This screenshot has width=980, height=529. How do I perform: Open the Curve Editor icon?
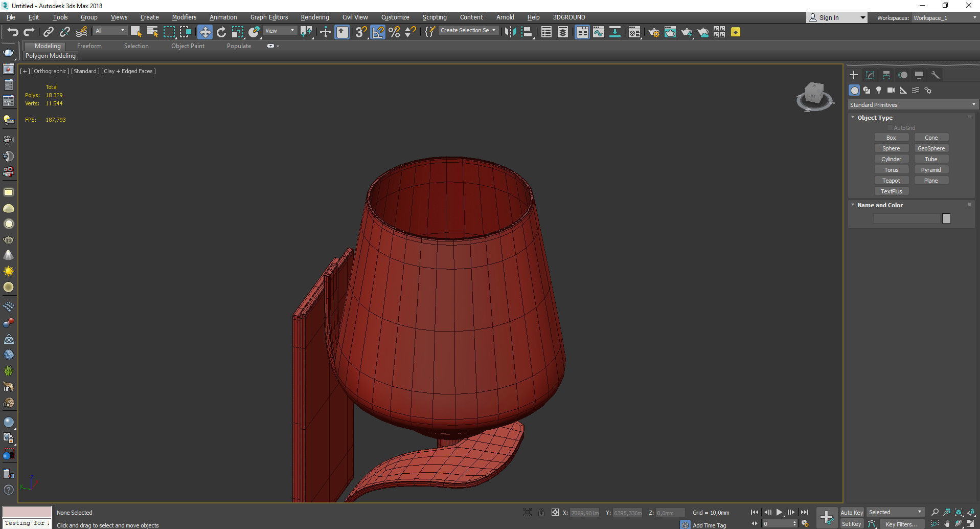[599, 32]
